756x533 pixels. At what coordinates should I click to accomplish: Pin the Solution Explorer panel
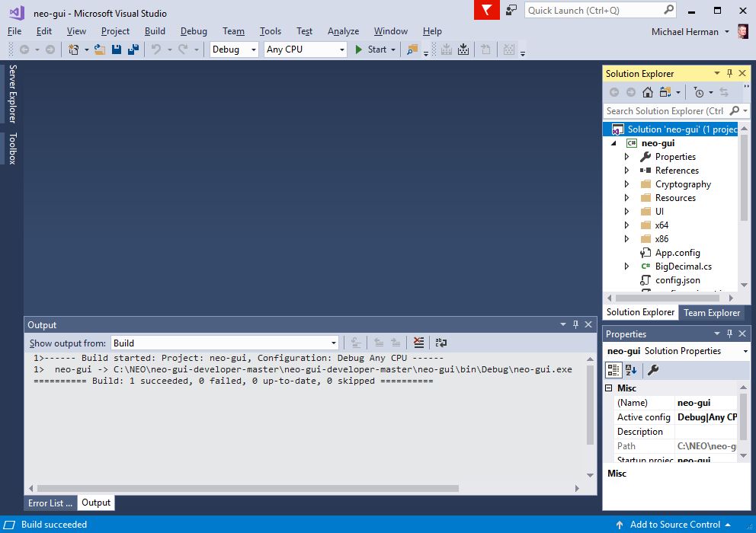click(729, 73)
